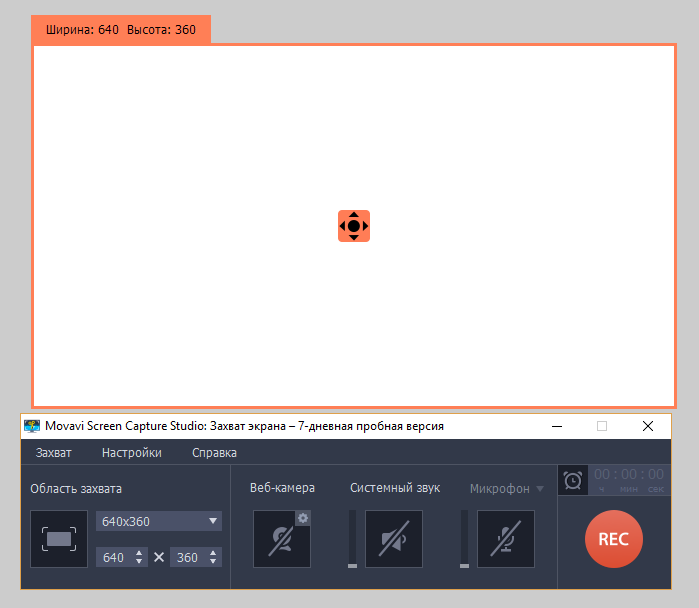The width and height of the screenshot is (699, 608).
Task: Click the move capture area crosshair icon
Action: (354, 226)
